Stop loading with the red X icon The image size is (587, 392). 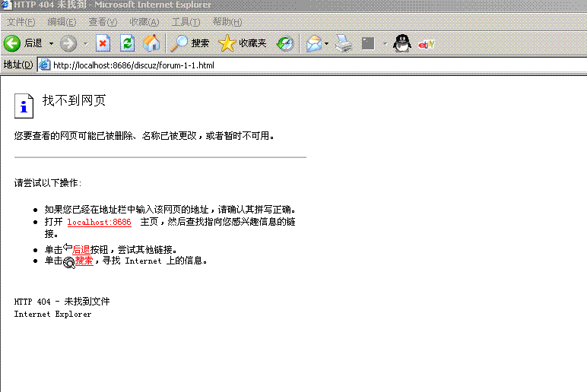pos(103,43)
